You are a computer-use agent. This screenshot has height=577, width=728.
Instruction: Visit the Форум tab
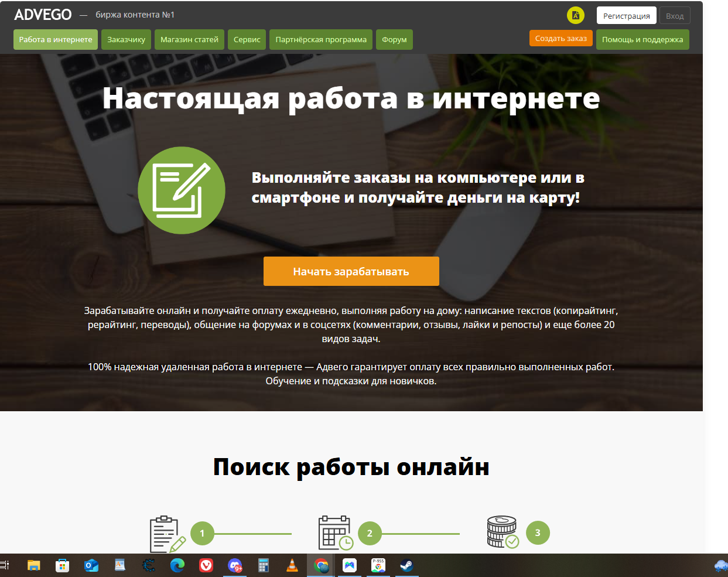(x=394, y=39)
